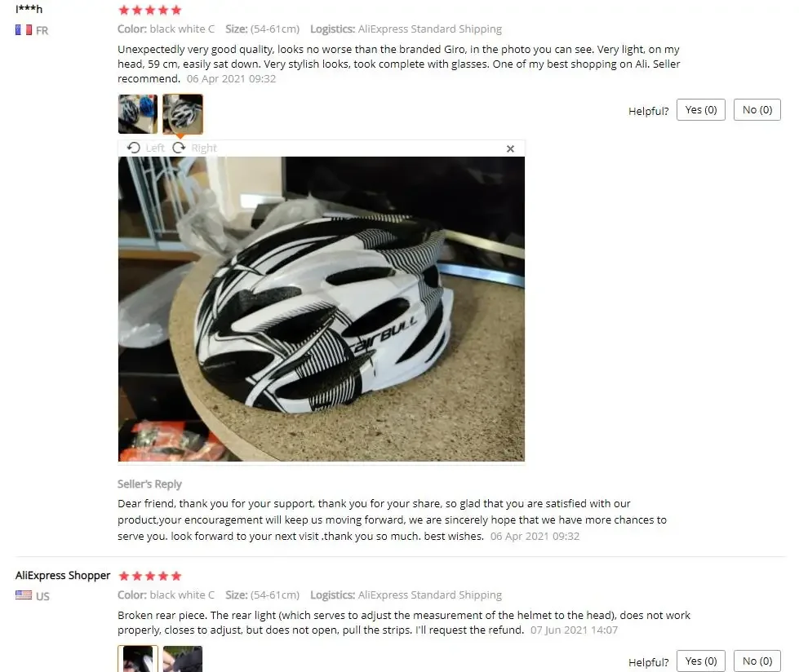Vote Yes (0) on French reviewer's review
This screenshot has height=672, width=799.
pyautogui.click(x=700, y=110)
